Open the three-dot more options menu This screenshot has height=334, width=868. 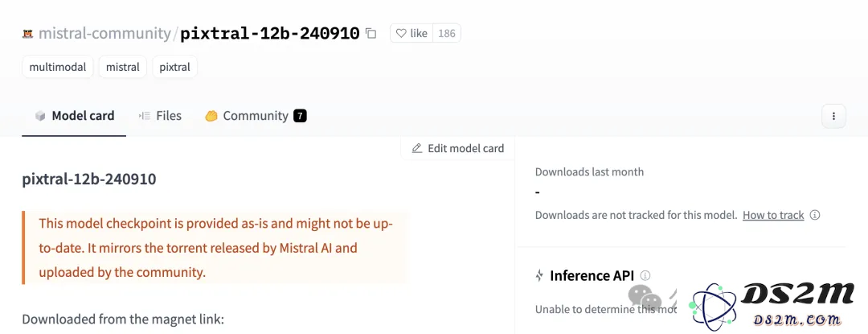click(x=833, y=117)
